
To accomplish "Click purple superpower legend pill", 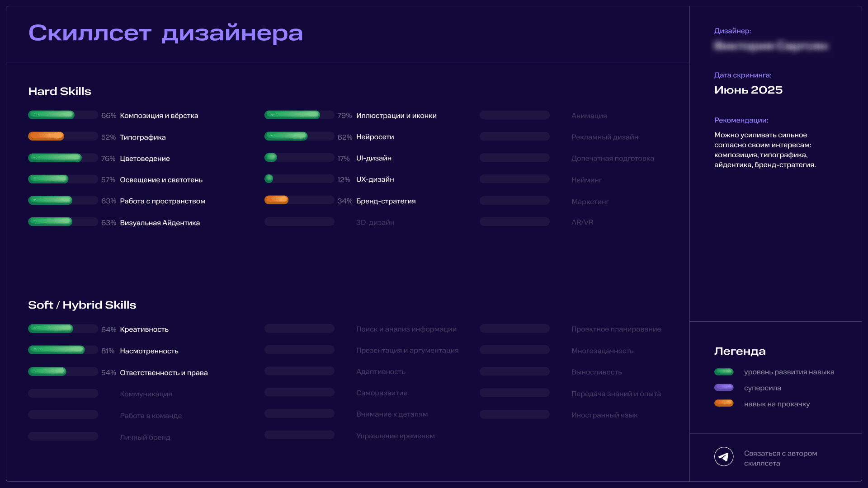I will click(x=724, y=388).
